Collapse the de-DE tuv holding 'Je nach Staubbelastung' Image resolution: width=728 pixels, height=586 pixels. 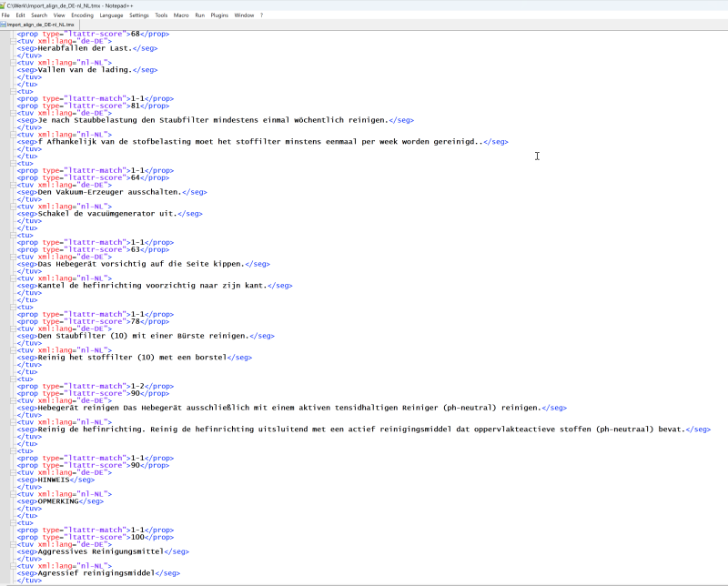pos(14,113)
